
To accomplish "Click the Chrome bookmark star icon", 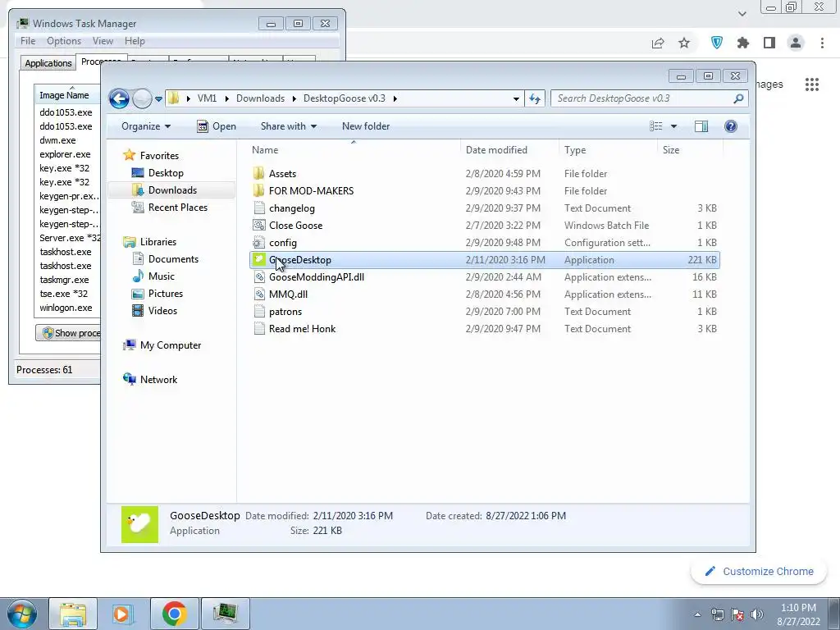I will pos(684,43).
